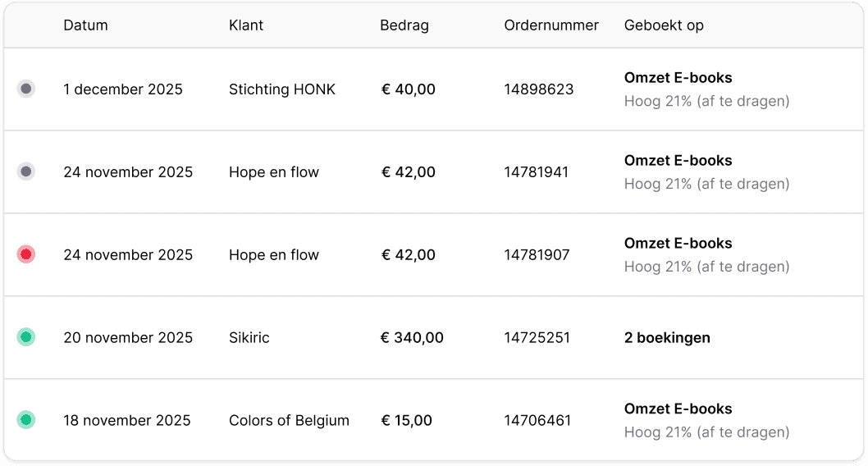Click the € 340,00 amount

pos(412,337)
